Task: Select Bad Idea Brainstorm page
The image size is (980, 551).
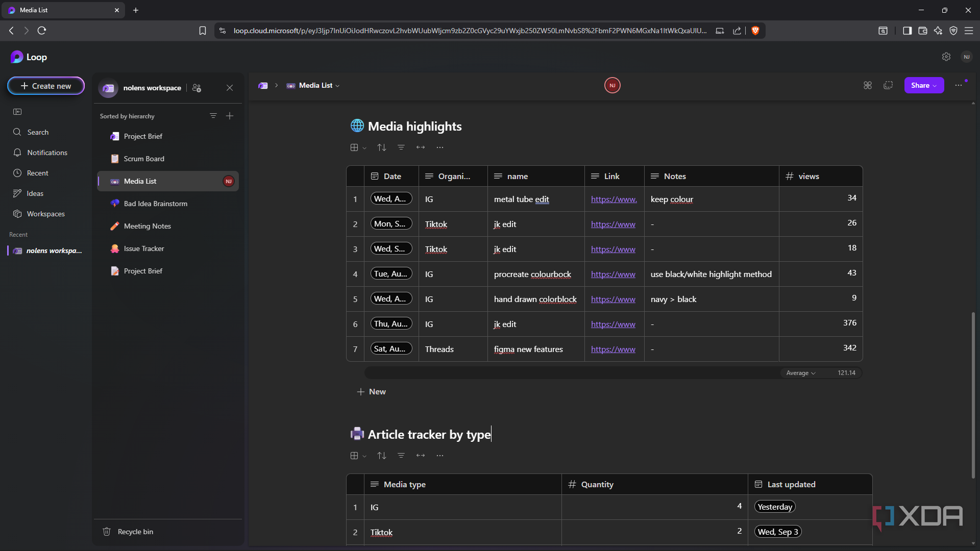Action: pyautogui.click(x=155, y=204)
